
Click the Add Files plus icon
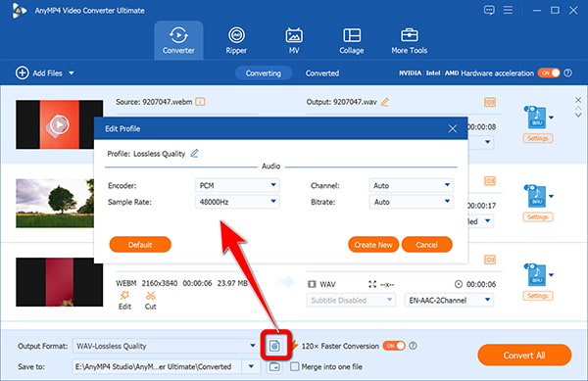point(23,72)
